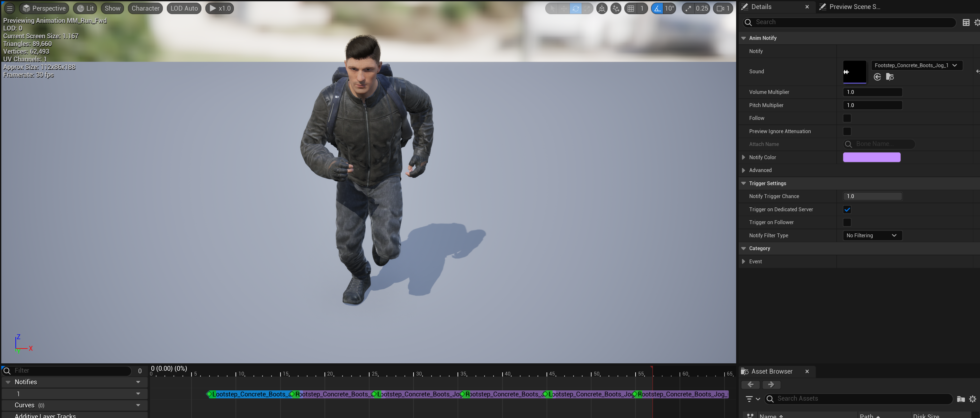Use selected asset for Sound
Viewport: 980px width, 418px height.
[877, 77]
